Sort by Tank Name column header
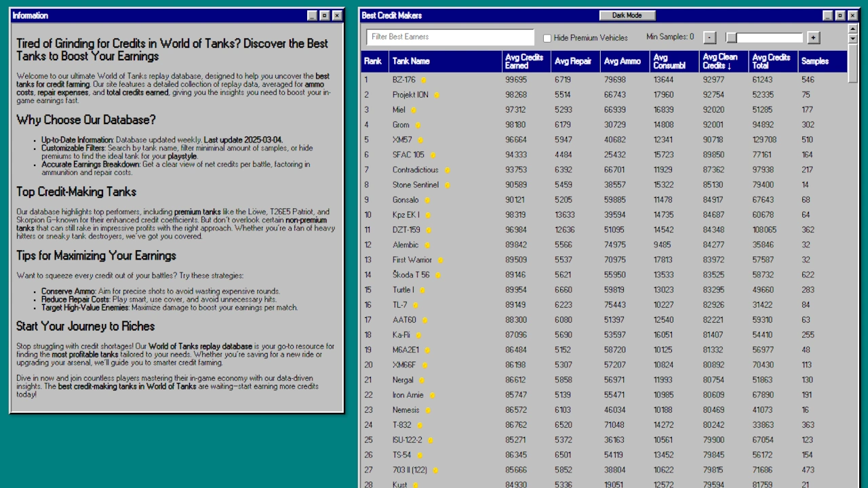This screenshot has width=868, height=488. tap(446, 61)
